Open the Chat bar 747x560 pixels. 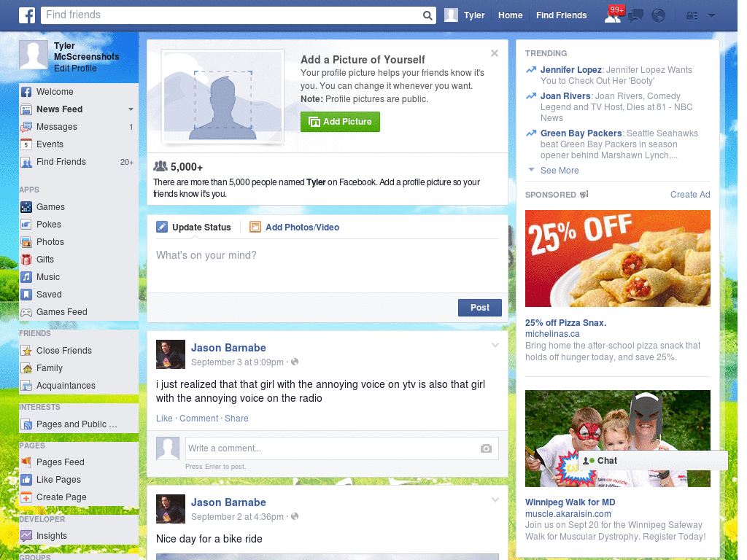653,461
